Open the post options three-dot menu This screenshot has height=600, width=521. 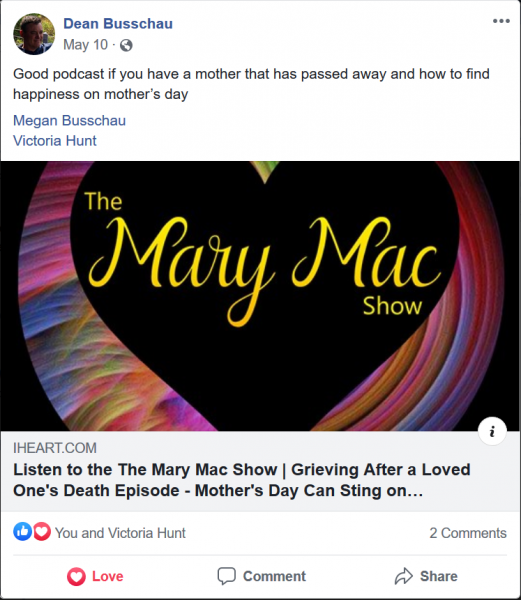[x=501, y=21]
